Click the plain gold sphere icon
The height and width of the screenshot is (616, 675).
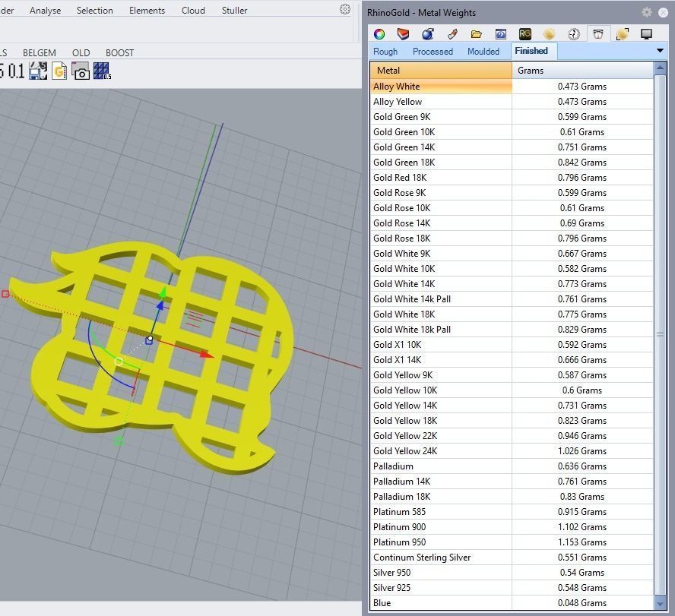coord(550,34)
